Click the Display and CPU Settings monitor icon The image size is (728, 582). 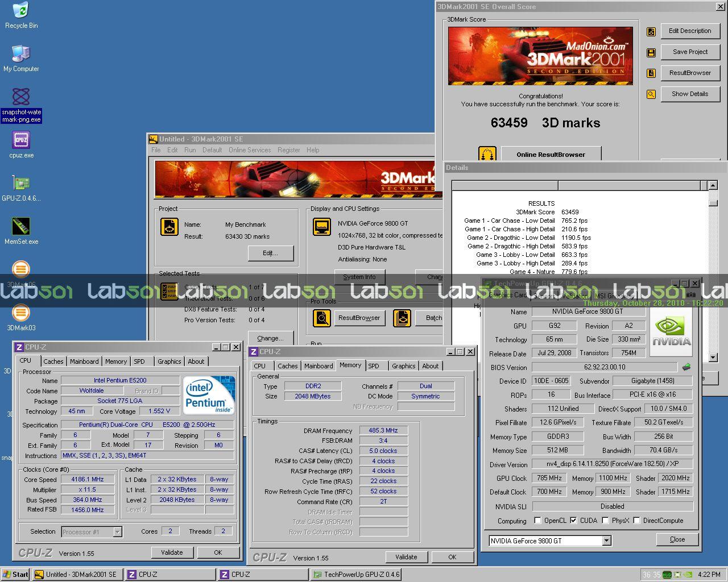point(322,227)
